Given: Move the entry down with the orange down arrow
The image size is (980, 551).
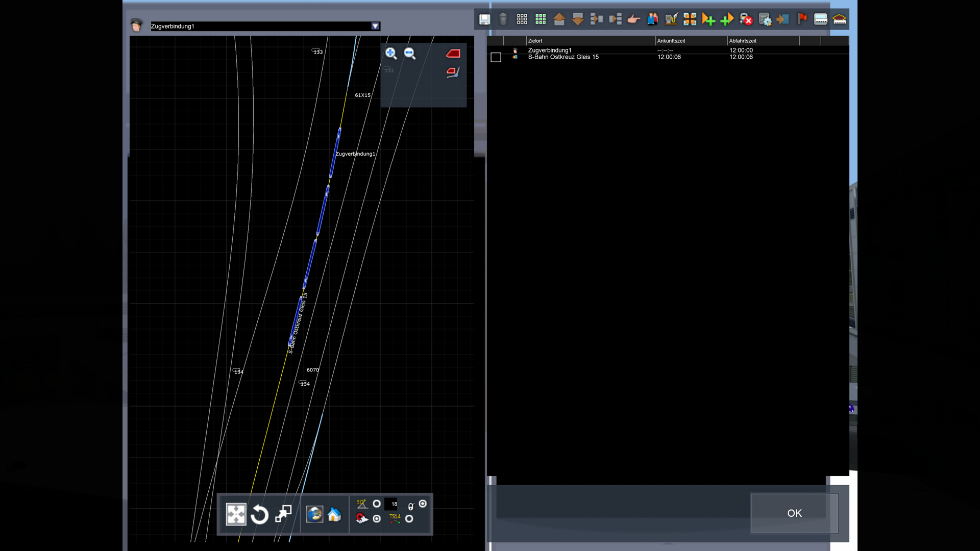Looking at the screenshot, I should (578, 19).
